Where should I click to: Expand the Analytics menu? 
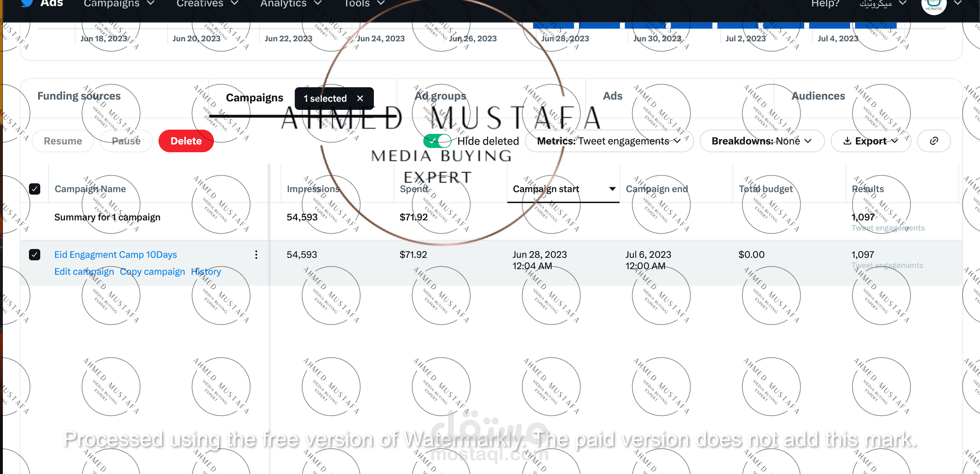point(291,4)
